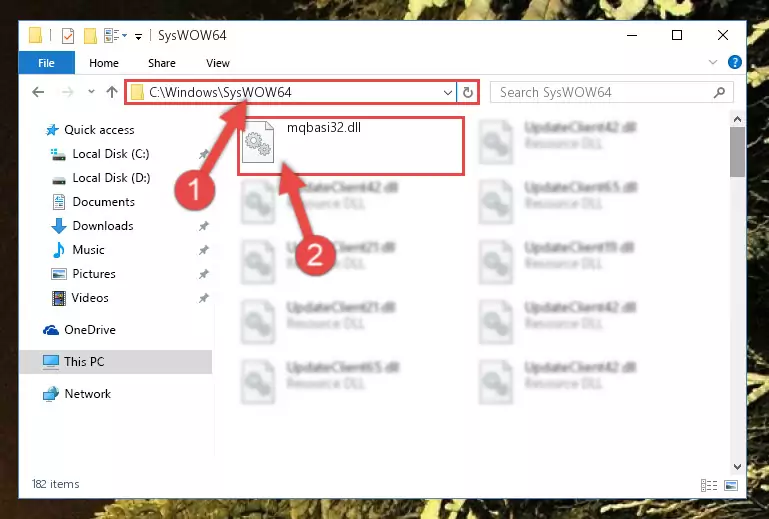Select Quick access in navigation pane

(99, 130)
